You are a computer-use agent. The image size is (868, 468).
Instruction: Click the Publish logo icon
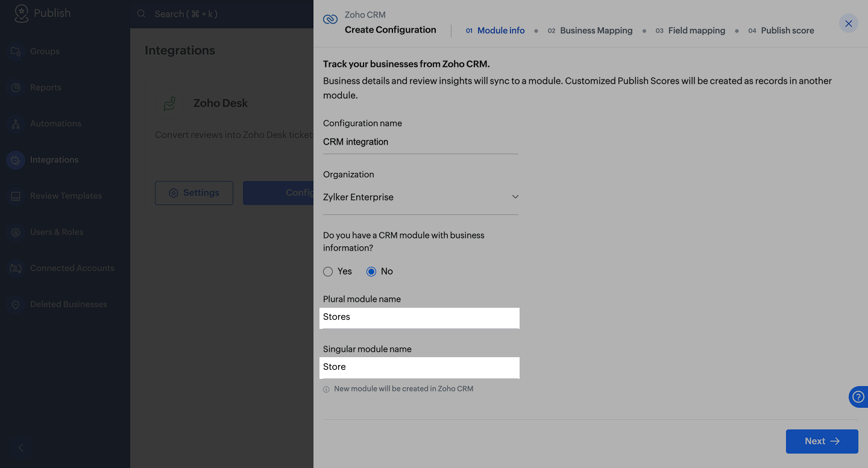coord(22,13)
